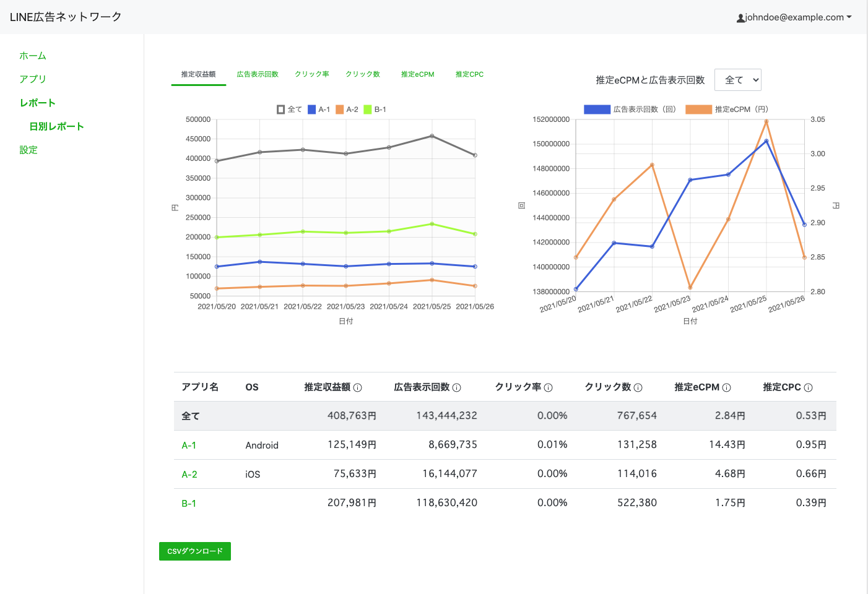Click the CSVダウンロード button
868x594 pixels.
pos(195,551)
